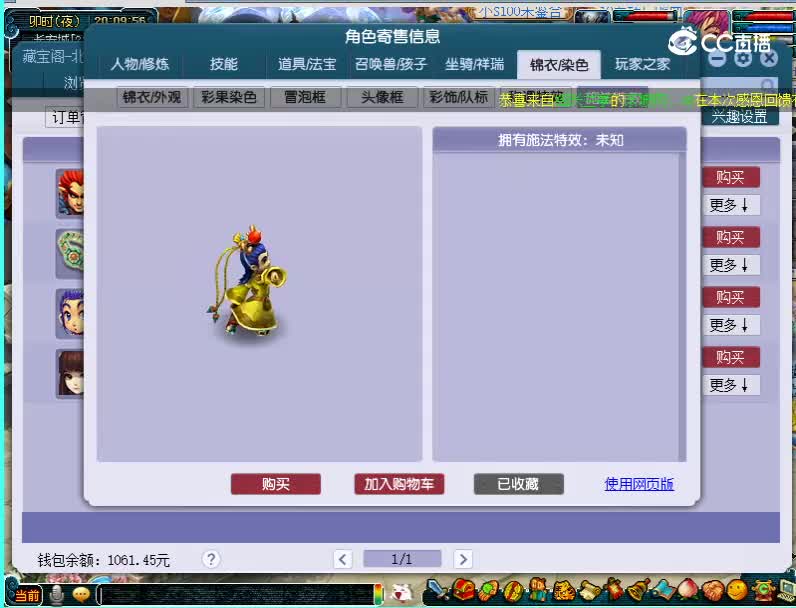
Task: Click the character sprite preview in yellow robe
Action: tap(247, 281)
